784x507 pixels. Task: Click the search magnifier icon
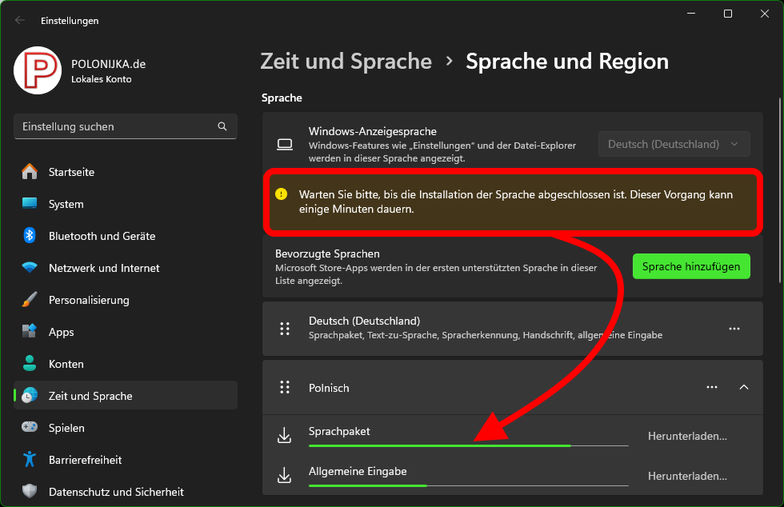(222, 127)
